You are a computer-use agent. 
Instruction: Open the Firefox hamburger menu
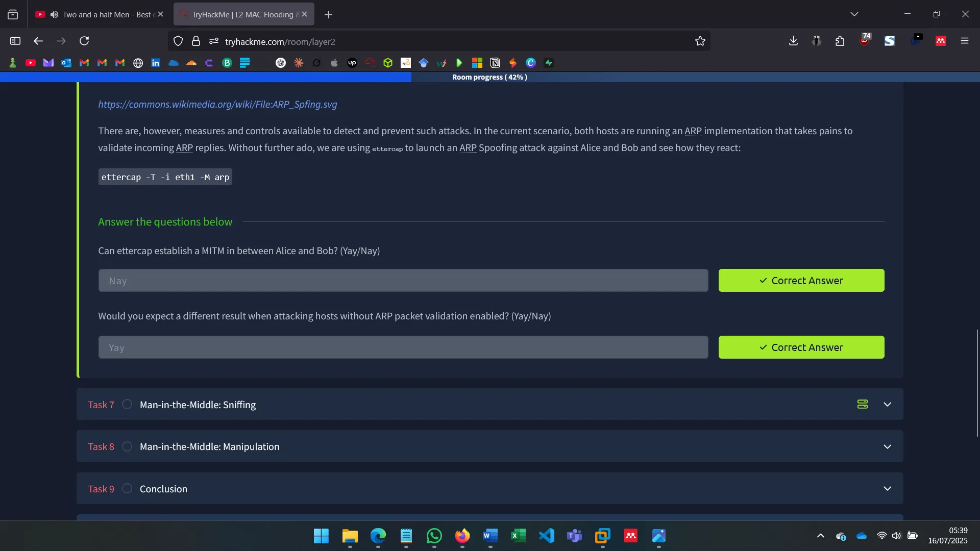point(965,41)
